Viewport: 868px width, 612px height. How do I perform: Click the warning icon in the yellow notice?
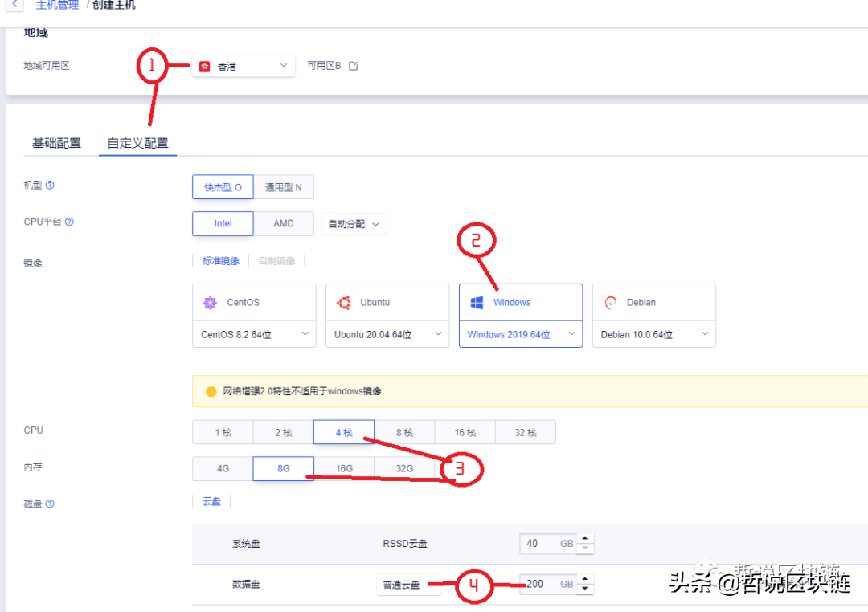pos(211,391)
